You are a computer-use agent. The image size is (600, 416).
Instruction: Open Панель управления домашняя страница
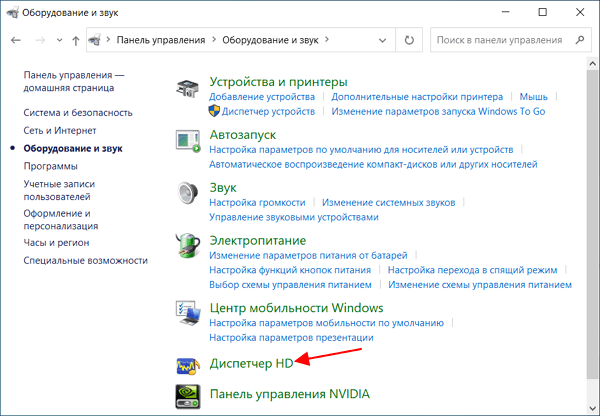pyautogui.click(x=74, y=82)
